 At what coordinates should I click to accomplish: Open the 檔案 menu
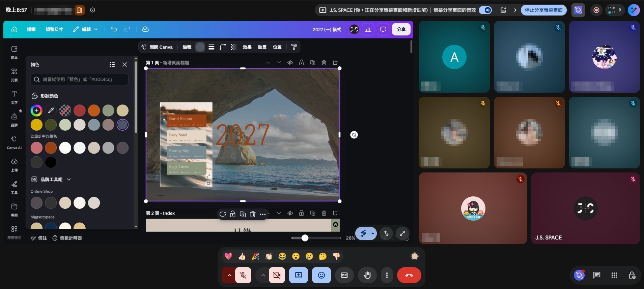tap(31, 29)
